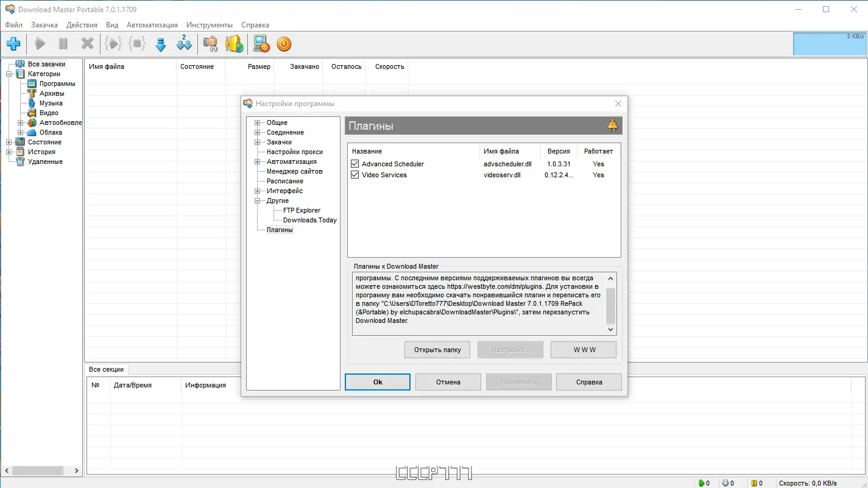
Task: Click version 1.0.3.31 cell
Action: (559, 164)
